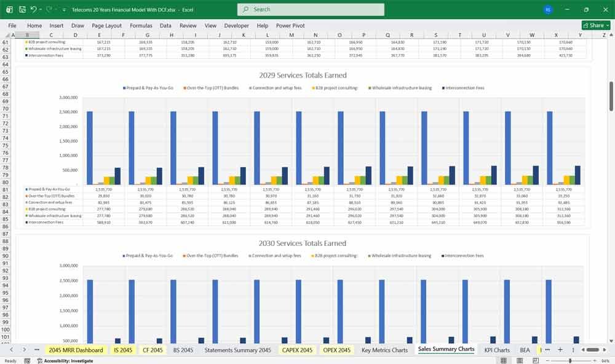Switch to Page Break Preview
Image resolution: width=615 pixels, height=364 pixels.
click(536, 360)
